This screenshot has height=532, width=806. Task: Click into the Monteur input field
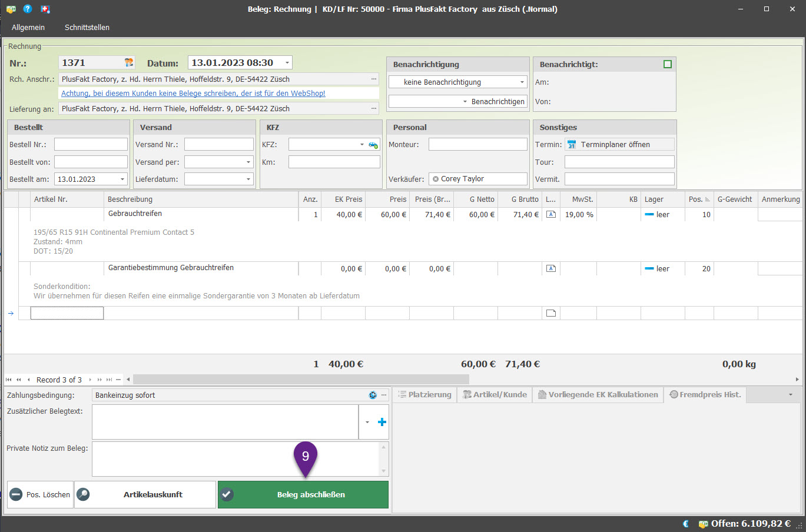(478, 144)
